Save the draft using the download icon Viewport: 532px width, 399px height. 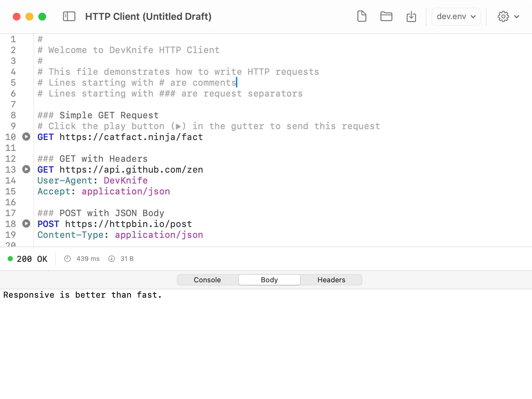coord(411,16)
